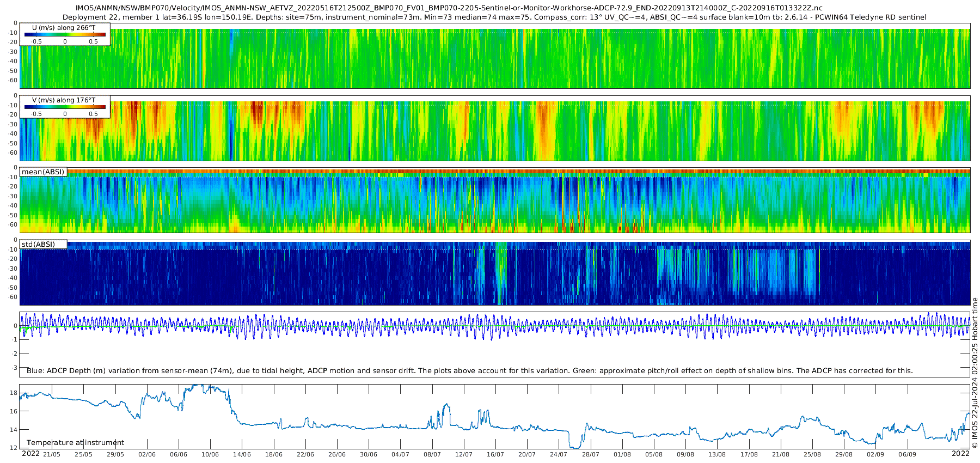Click the IMOS copyright timestamp vertical text
The height and width of the screenshot is (463, 980).
tap(975, 373)
